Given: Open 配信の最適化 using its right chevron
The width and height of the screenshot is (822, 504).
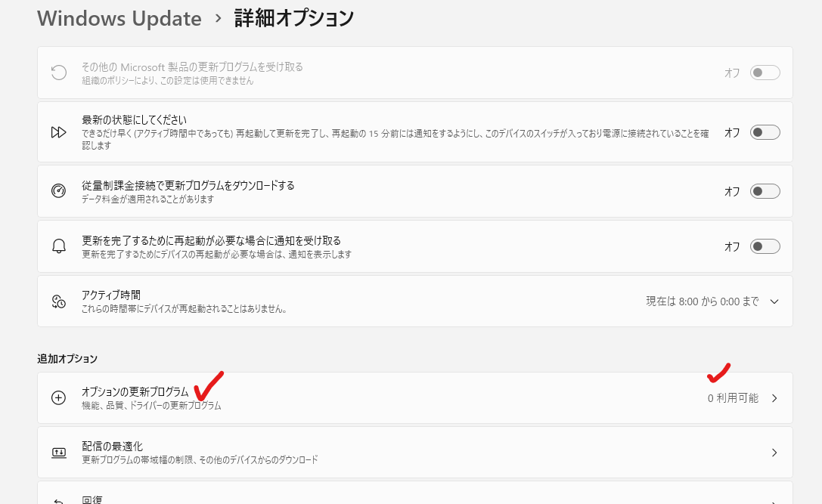Looking at the screenshot, I should click(x=774, y=453).
